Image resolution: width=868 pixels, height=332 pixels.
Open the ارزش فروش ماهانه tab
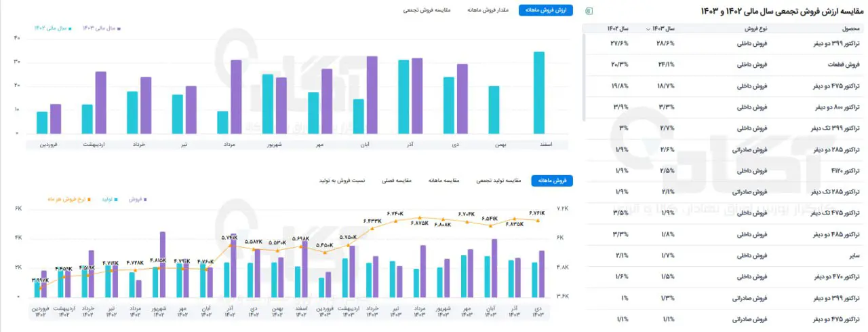(x=546, y=10)
